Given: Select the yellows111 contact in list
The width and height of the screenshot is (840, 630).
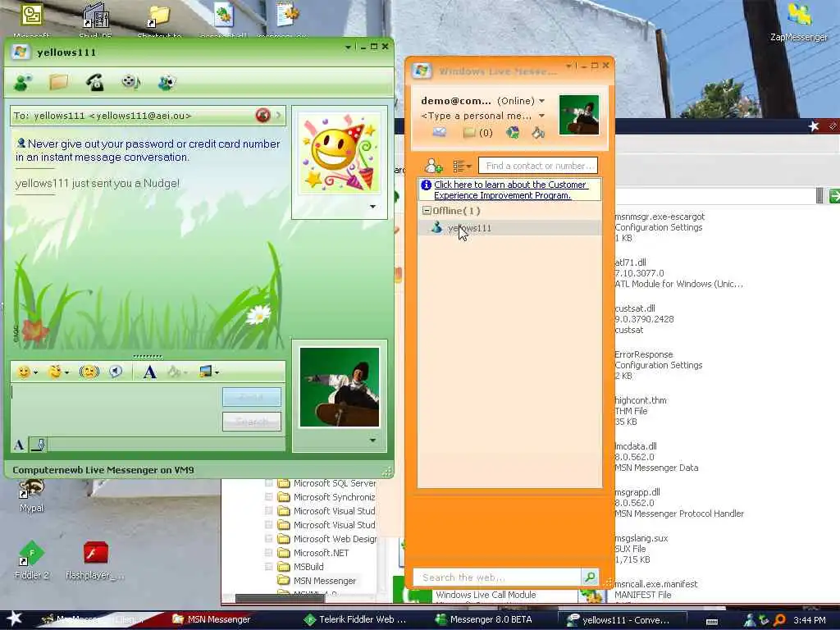Looking at the screenshot, I should 509,228.
